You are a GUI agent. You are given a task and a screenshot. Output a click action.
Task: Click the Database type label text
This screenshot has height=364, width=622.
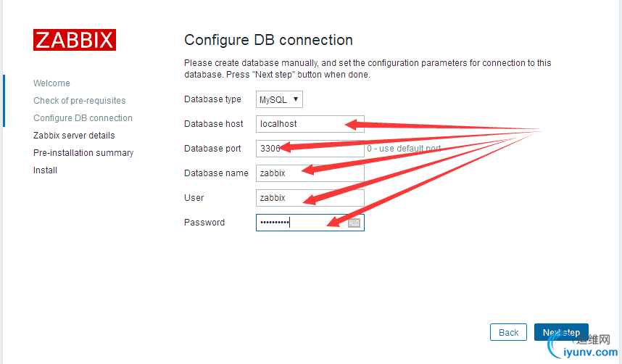(212, 99)
